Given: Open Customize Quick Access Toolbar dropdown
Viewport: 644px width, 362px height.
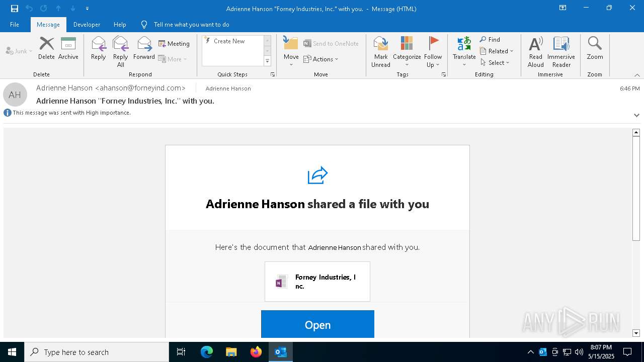Looking at the screenshot, I should coord(87,9).
